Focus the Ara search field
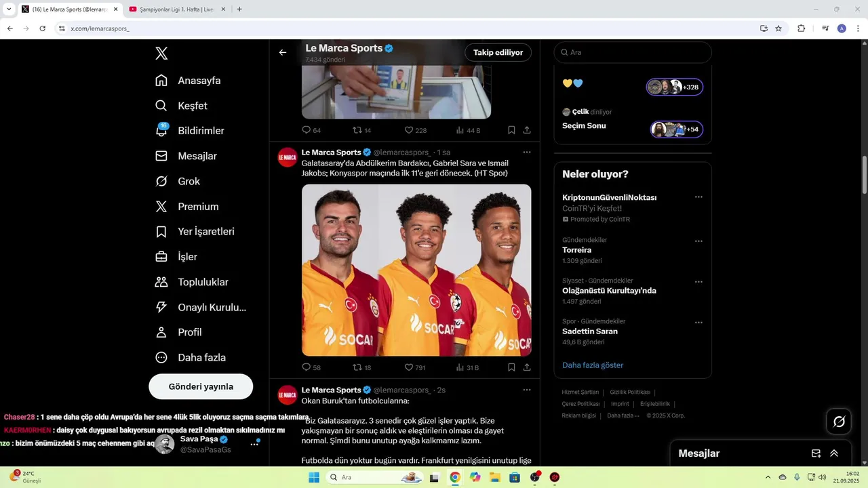 coord(633,52)
